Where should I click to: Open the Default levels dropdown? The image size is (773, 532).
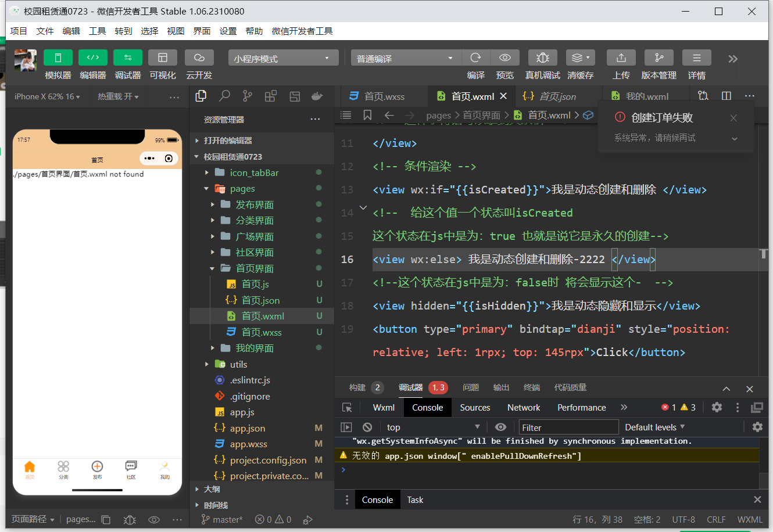[654, 427]
